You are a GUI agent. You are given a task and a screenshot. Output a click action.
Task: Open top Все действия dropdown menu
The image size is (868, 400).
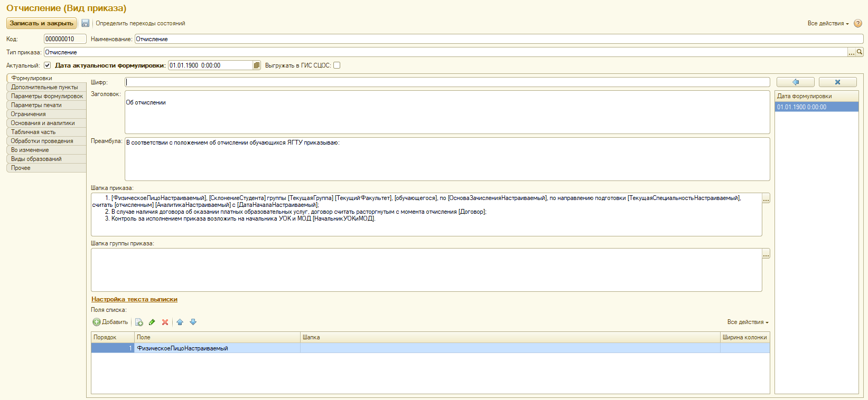tap(828, 23)
